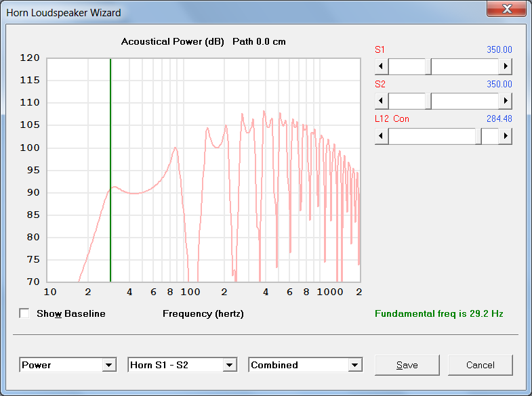Screen dimensions: 532x396
Task: Click the S2 value 350.00
Action: pyautogui.click(x=499, y=85)
